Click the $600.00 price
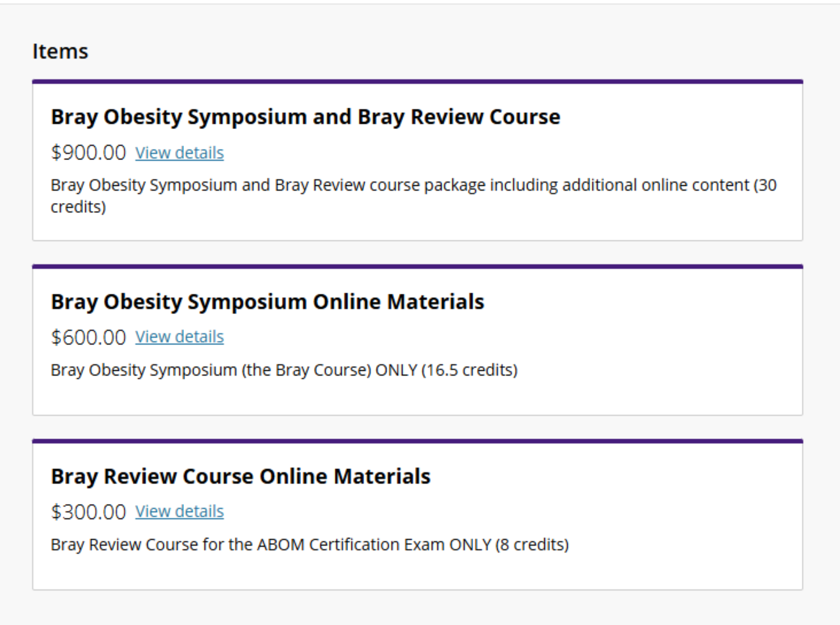Image resolution: width=840 pixels, height=625 pixels. pyautogui.click(x=88, y=337)
